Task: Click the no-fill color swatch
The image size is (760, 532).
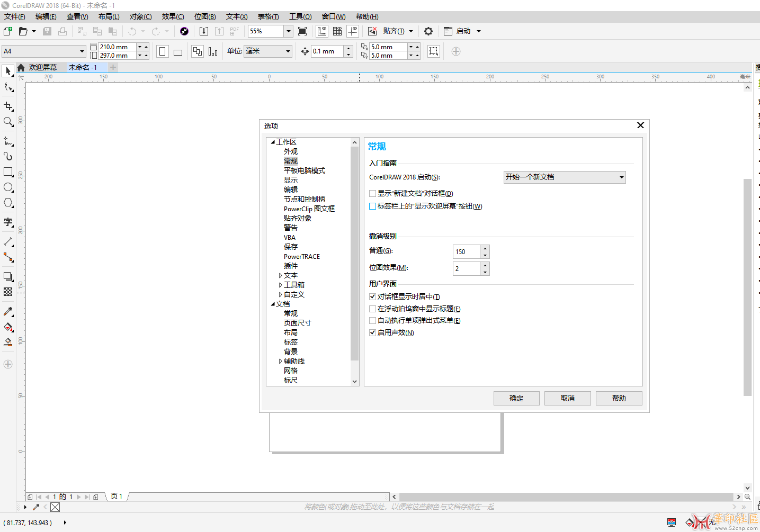Action: [x=55, y=507]
